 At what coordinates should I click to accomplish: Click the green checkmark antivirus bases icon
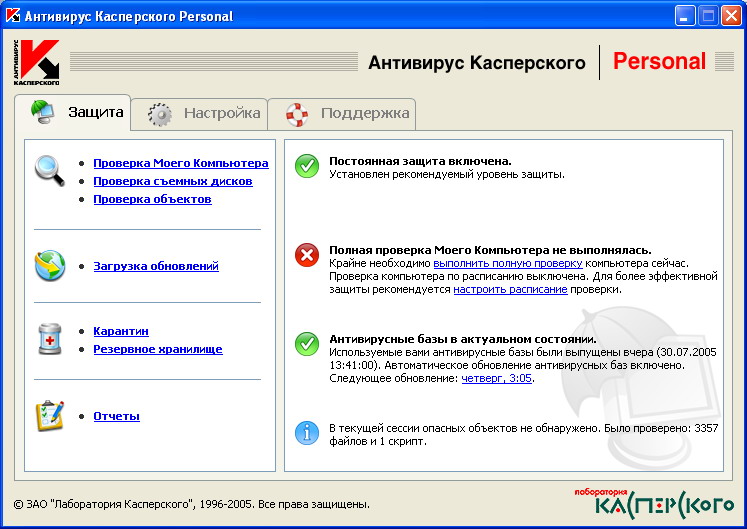pyautogui.click(x=307, y=345)
